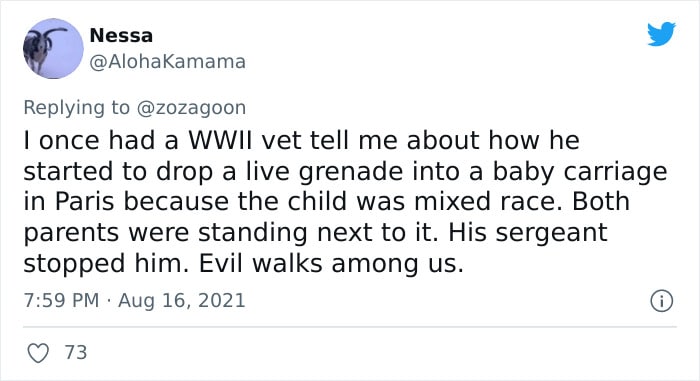
Task: Click the words "His sergeant"
Action: click(x=528, y=233)
